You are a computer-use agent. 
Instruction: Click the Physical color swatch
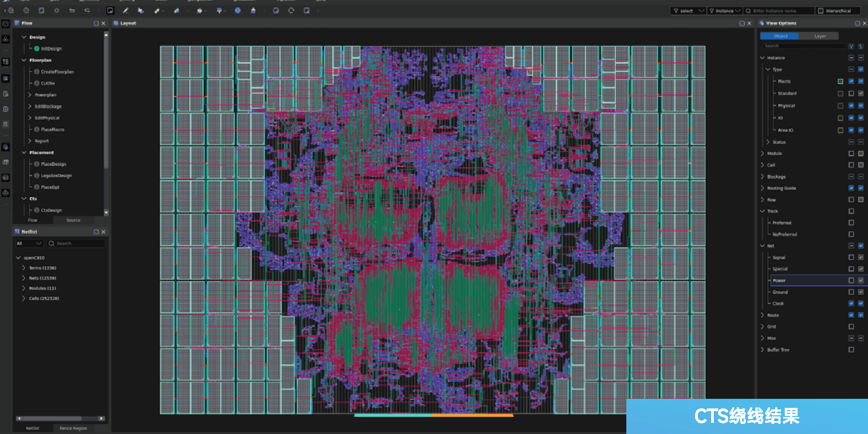coord(840,106)
